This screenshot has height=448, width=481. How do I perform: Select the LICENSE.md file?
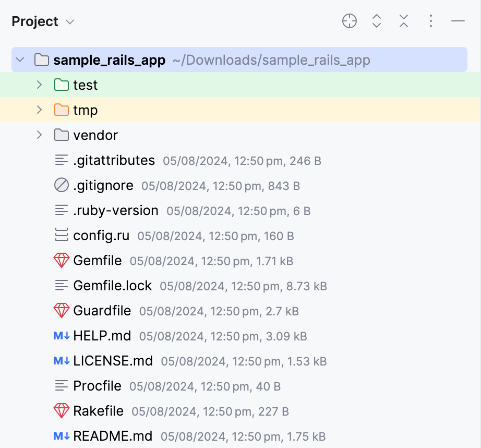(113, 361)
